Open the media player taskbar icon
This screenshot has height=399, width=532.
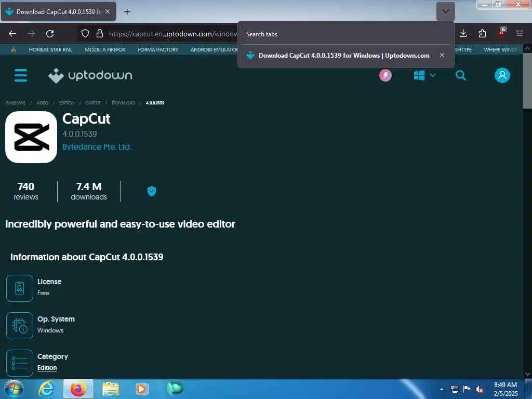(x=141, y=389)
